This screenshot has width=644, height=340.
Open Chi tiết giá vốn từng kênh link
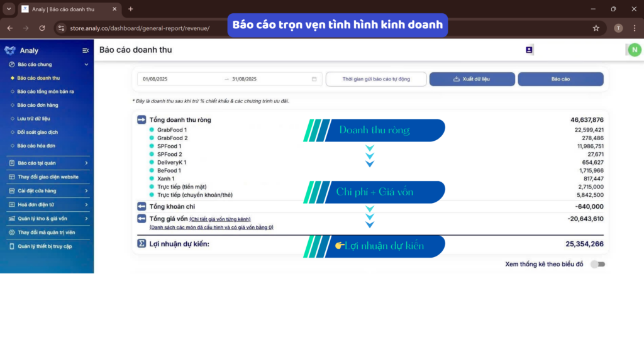coord(220,219)
